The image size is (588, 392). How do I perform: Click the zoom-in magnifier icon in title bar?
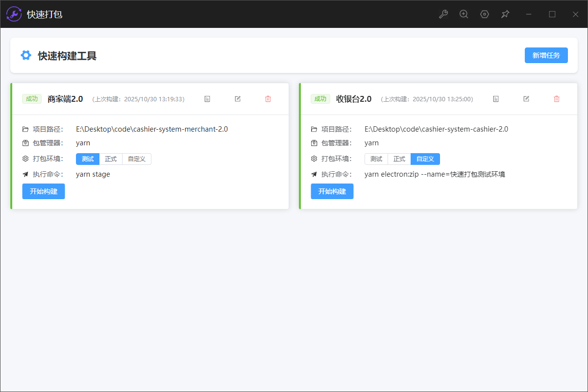point(464,14)
